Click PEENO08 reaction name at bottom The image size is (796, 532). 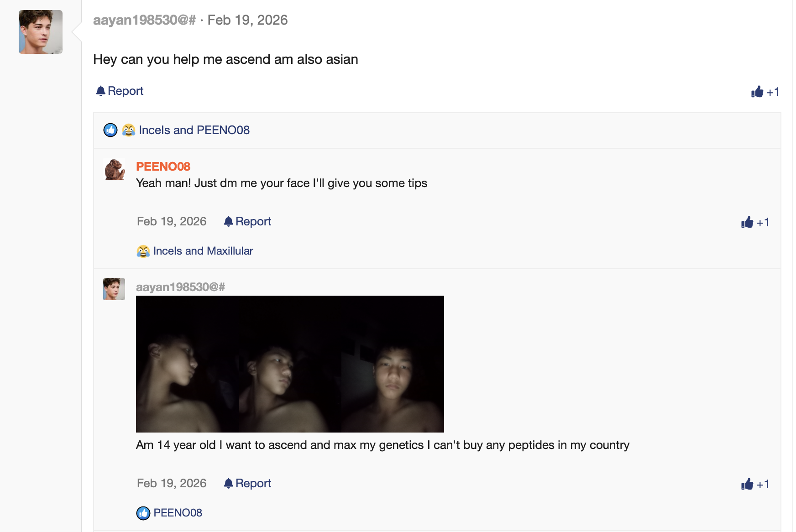(178, 513)
